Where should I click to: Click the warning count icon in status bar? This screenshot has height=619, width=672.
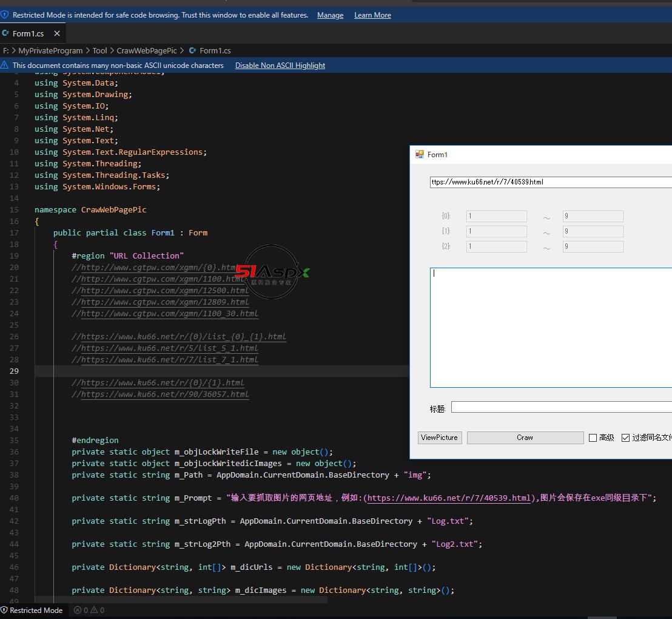[x=94, y=610]
